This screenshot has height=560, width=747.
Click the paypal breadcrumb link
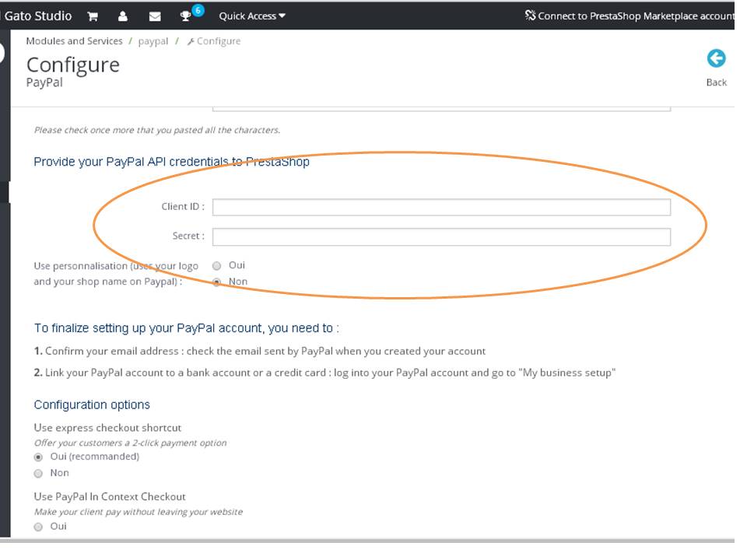[153, 42]
